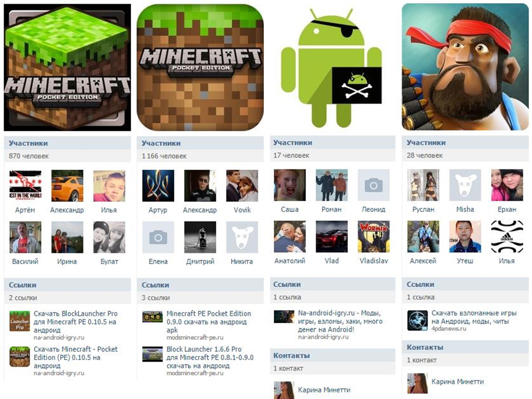Open Misha's dog placeholder avatar
Image resolution: width=532 pixels, height=399 pixels.
coord(465,185)
